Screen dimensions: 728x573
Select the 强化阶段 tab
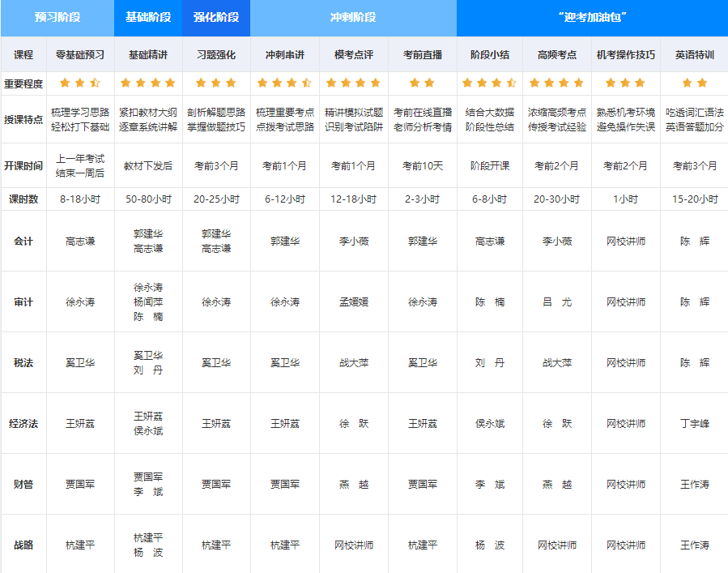[217, 17]
